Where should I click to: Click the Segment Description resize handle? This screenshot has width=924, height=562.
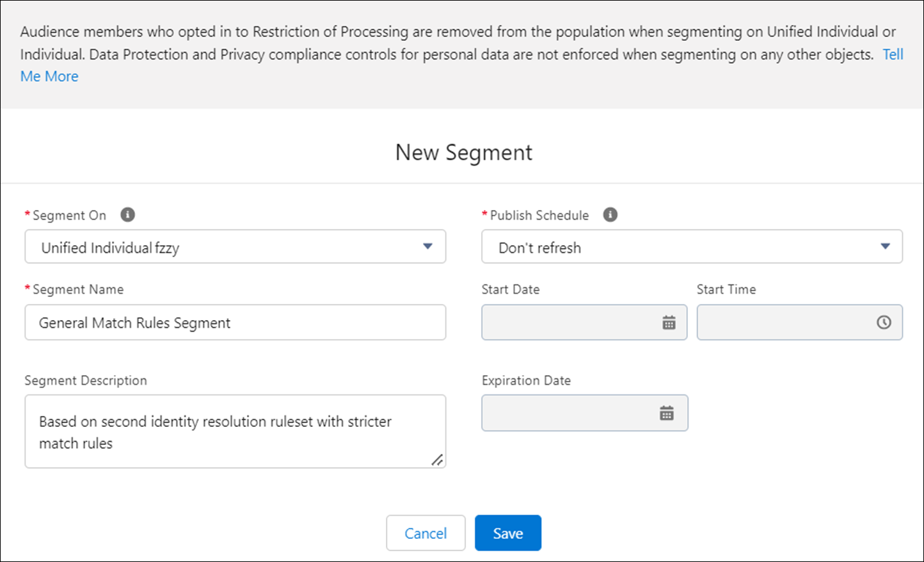pyautogui.click(x=437, y=460)
